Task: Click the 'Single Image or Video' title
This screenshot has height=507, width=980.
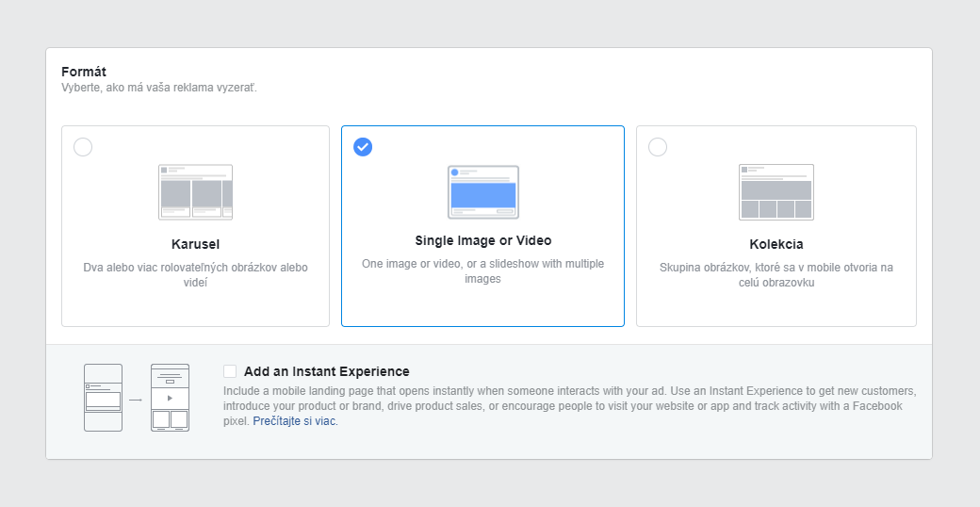Action: pos(482,240)
